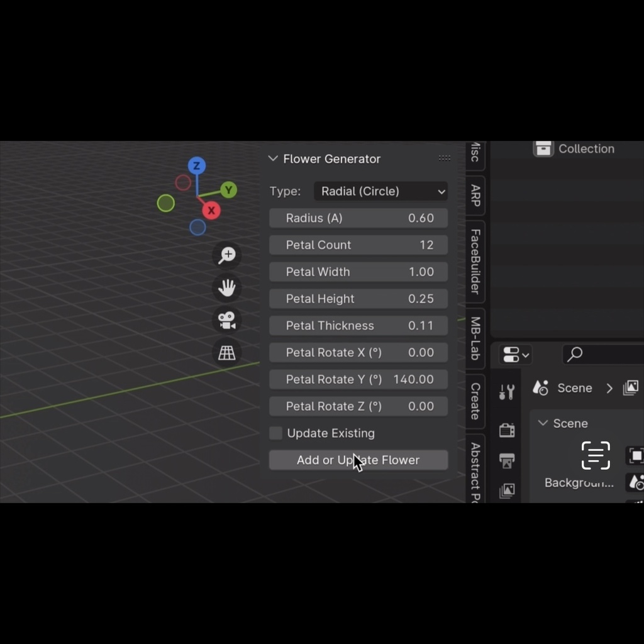Open the Properties filter icon dropdown
This screenshot has height=644, width=644.
tap(514, 354)
